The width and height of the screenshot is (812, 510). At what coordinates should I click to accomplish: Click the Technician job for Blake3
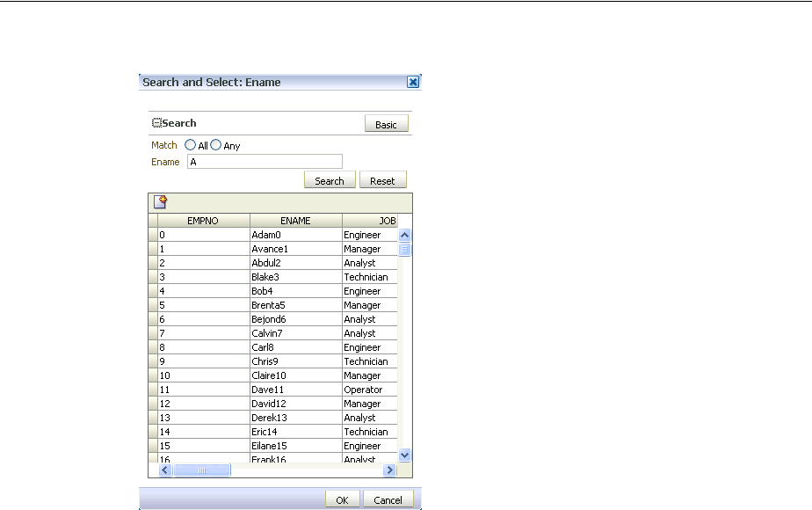370,277
